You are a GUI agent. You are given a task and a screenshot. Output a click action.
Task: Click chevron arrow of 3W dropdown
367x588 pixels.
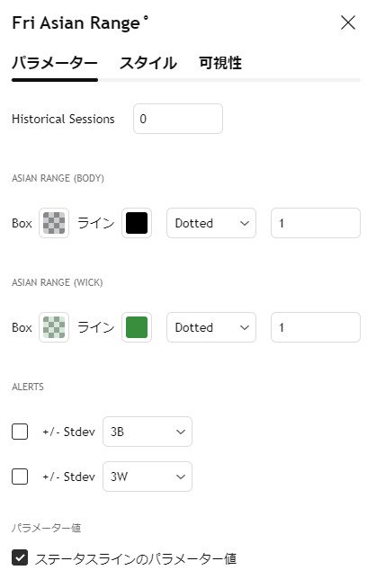pyautogui.click(x=181, y=477)
